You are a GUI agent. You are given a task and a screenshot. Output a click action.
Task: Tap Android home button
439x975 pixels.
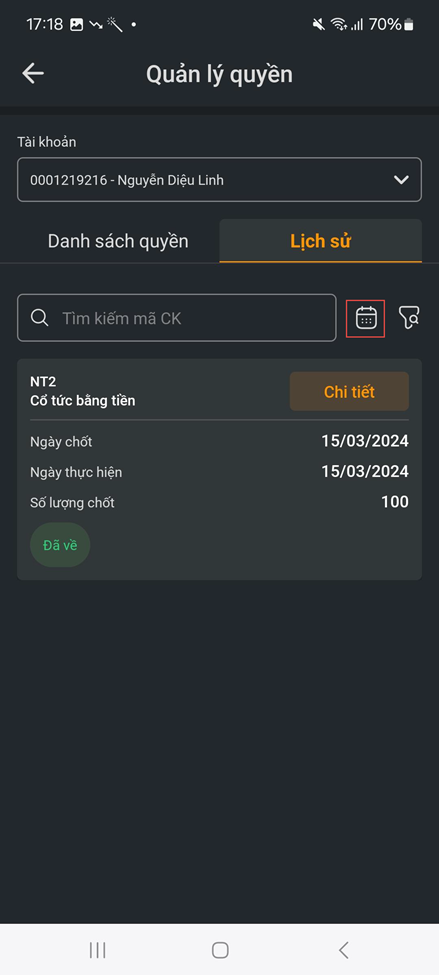click(x=220, y=950)
